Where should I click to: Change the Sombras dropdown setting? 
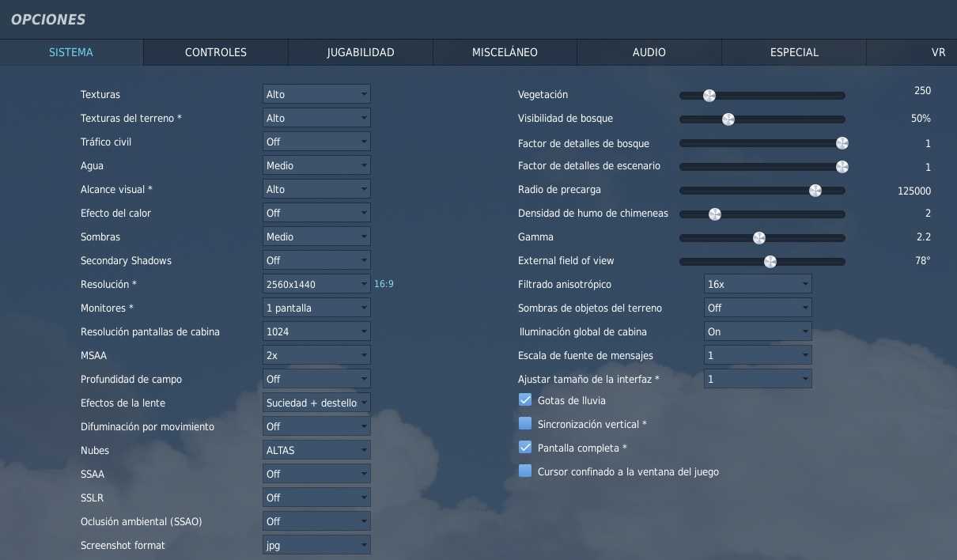point(316,236)
